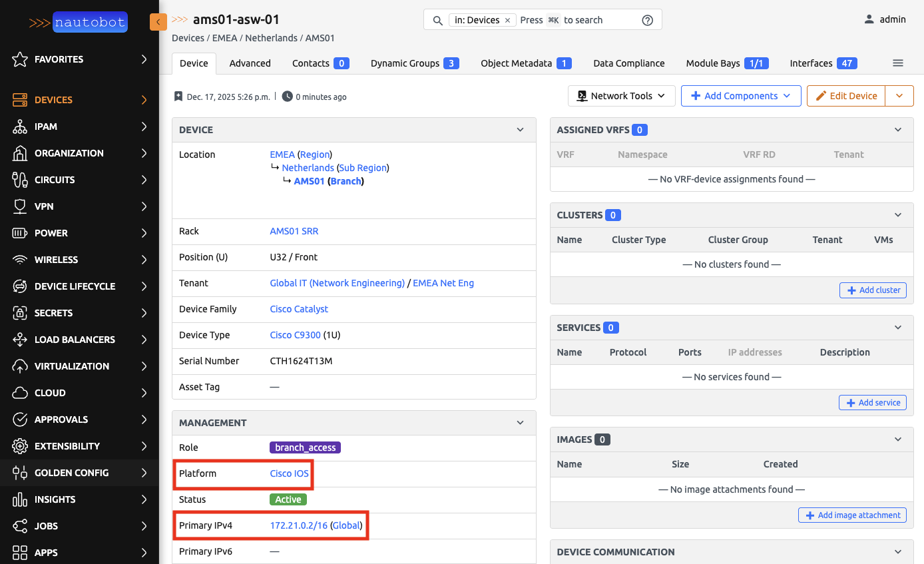This screenshot has width=924, height=564.
Task: Click the Secrets lock icon in sidebar
Action: [x=20, y=313]
